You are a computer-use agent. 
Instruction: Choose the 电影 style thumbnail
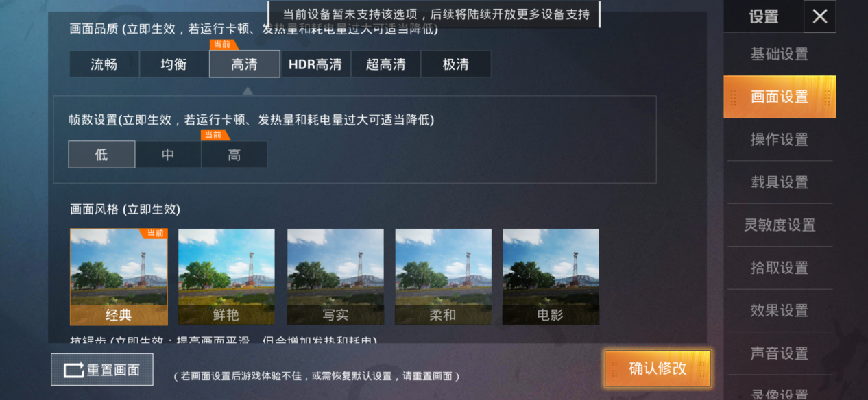551,277
